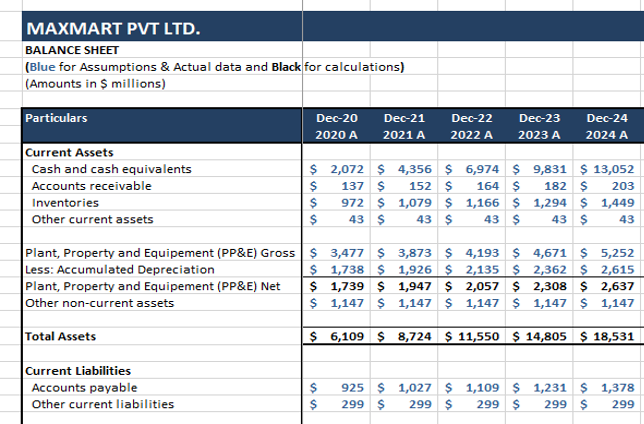Click the 2020 A header cell
This screenshot has width=644, height=424.
tap(337, 135)
